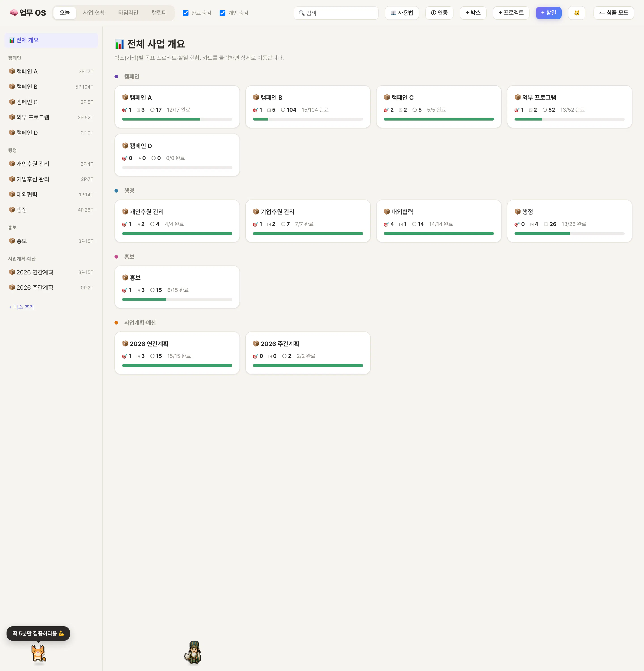The image size is (644, 671).
Task: Switch to the 사업 현황 tab
Action: coord(94,13)
